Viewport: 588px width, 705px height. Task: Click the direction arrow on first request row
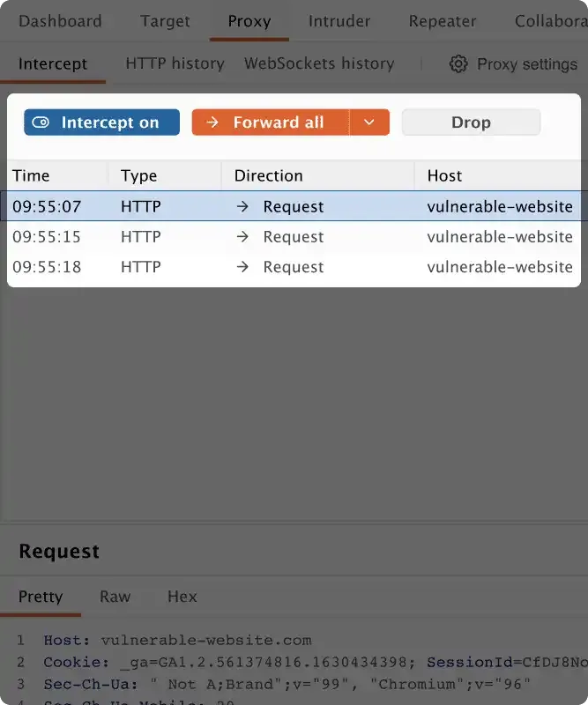(242, 206)
